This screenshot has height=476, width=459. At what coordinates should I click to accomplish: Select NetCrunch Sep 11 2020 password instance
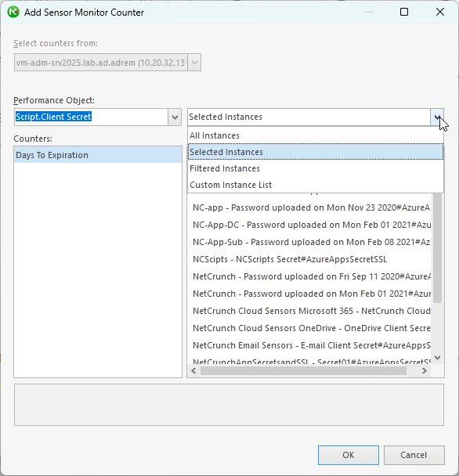[311, 276]
